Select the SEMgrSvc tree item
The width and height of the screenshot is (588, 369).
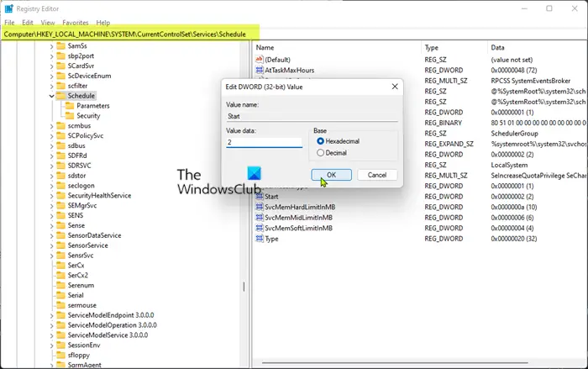[82, 205]
